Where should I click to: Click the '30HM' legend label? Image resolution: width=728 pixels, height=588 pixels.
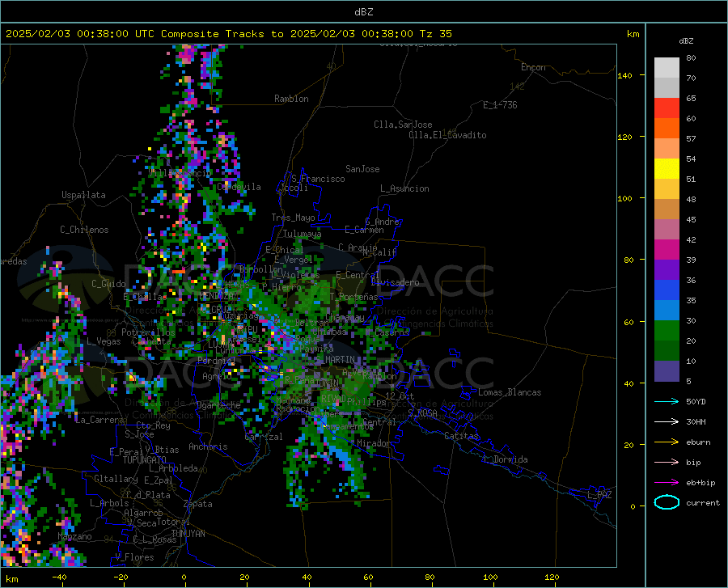tap(696, 422)
